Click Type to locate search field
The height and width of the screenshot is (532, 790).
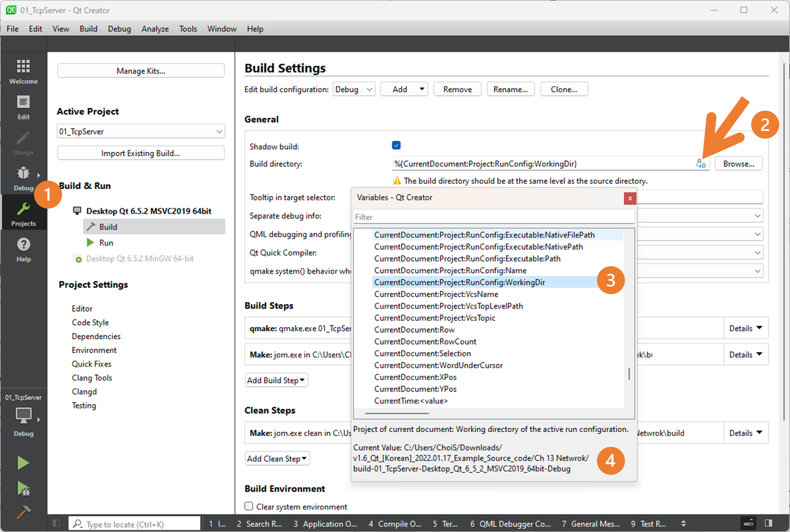135,524
